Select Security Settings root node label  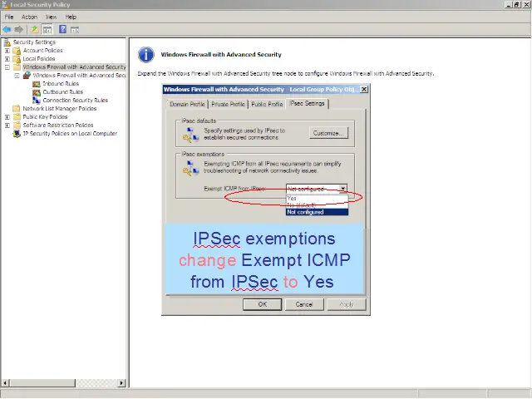pos(34,42)
